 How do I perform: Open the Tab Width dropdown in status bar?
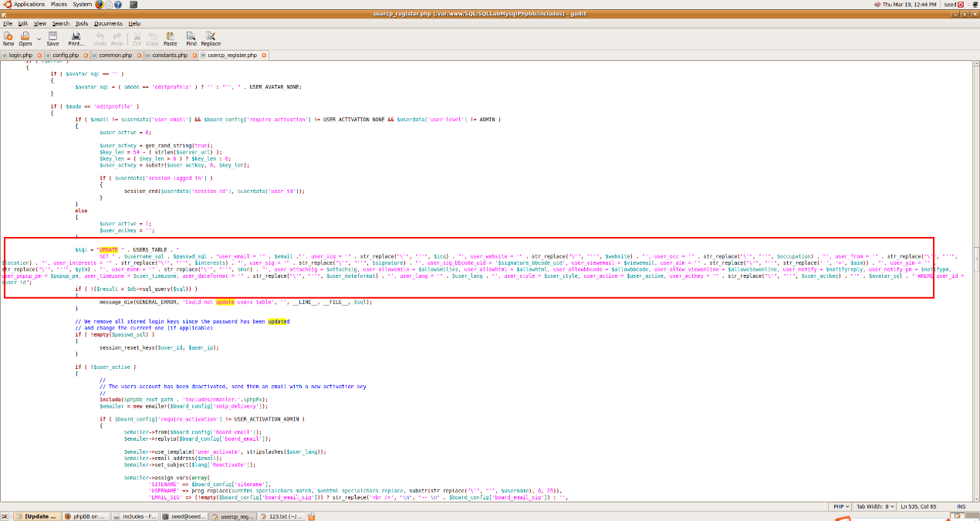pos(875,506)
